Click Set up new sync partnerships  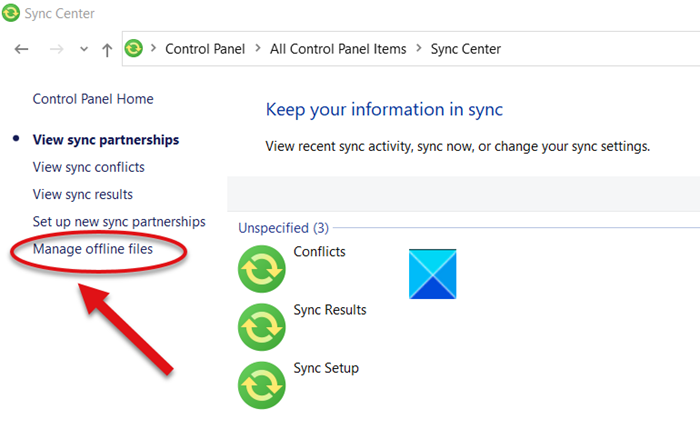click(119, 221)
